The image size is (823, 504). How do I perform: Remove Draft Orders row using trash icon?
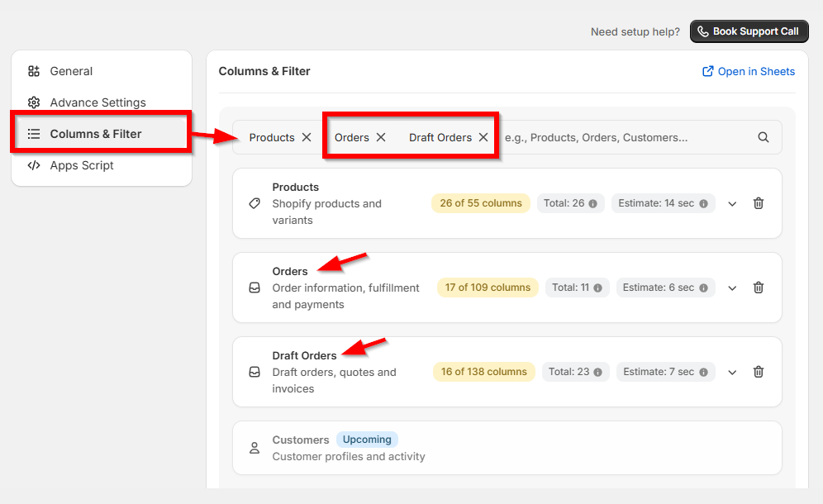[x=759, y=372]
